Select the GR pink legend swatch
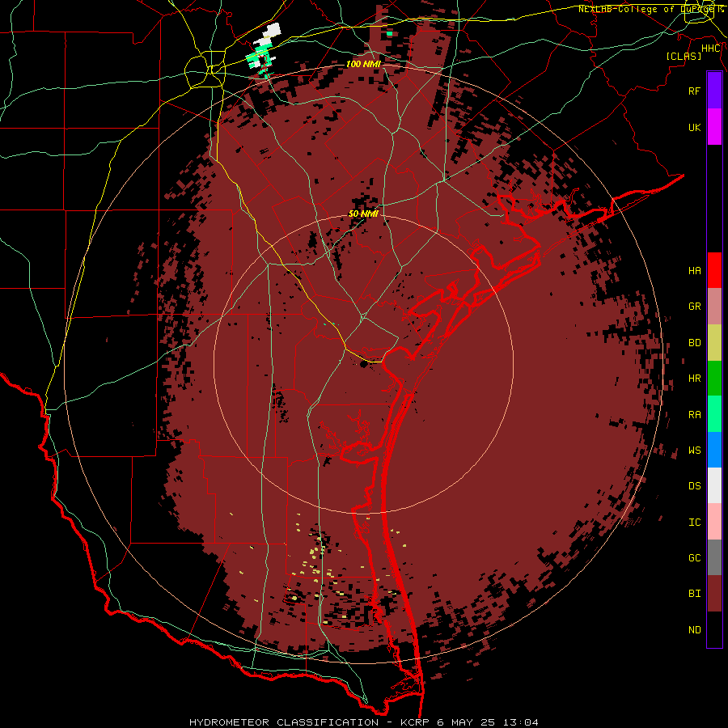This screenshot has height=728, width=728. point(714,307)
